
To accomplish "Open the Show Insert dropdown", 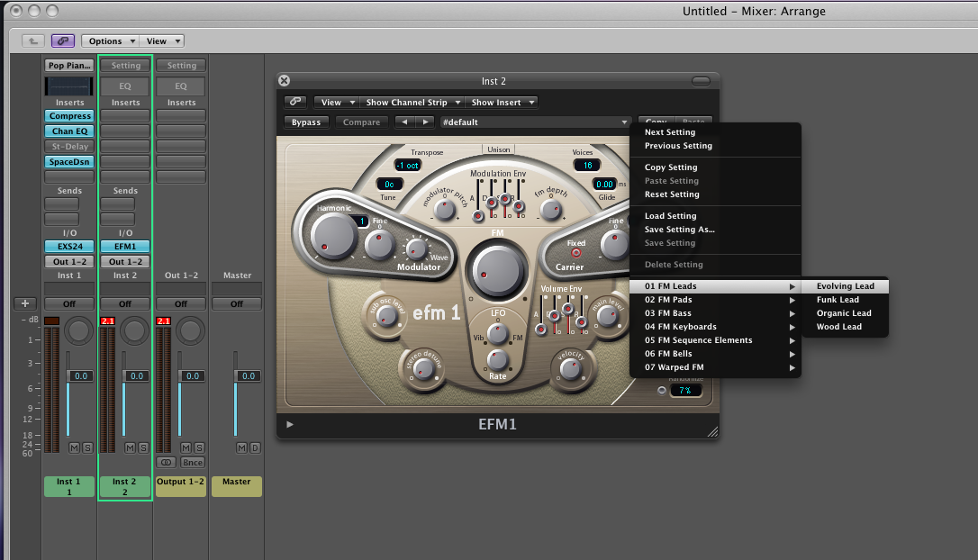I will [x=503, y=103].
